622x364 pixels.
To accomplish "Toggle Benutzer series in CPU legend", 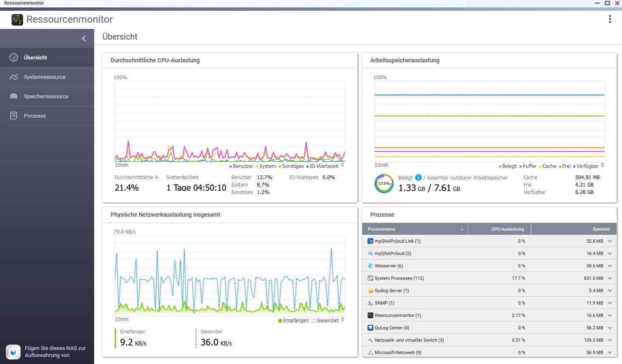I will click(241, 166).
